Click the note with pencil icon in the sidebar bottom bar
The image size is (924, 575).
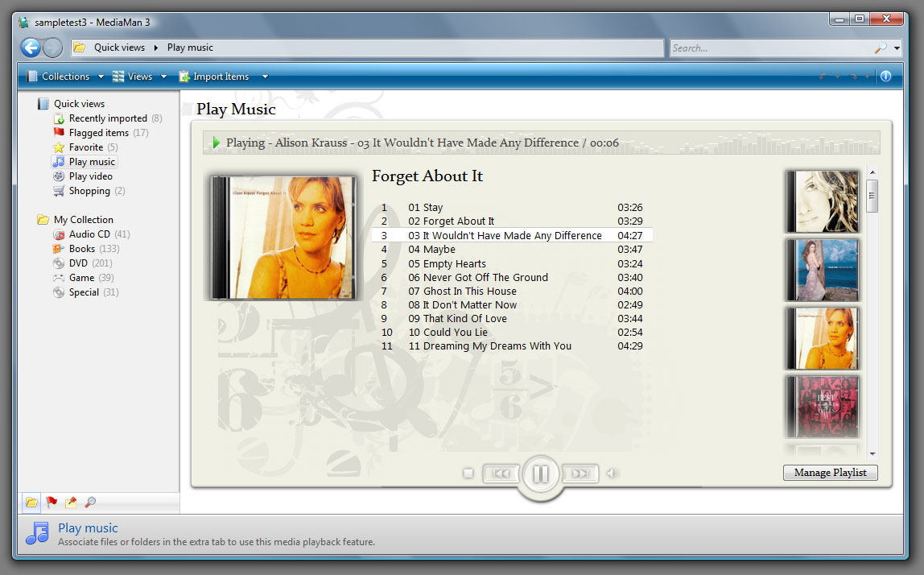[x=71, y=503]
